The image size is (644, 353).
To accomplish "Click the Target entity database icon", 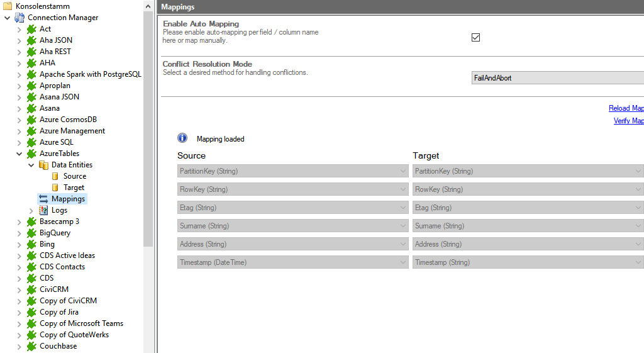I will [55, 188].
